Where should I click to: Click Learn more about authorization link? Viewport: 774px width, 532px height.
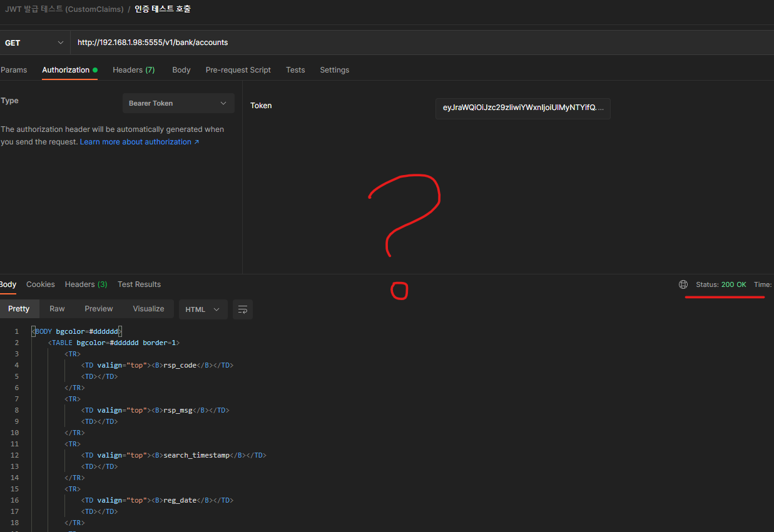pos(139,142)
